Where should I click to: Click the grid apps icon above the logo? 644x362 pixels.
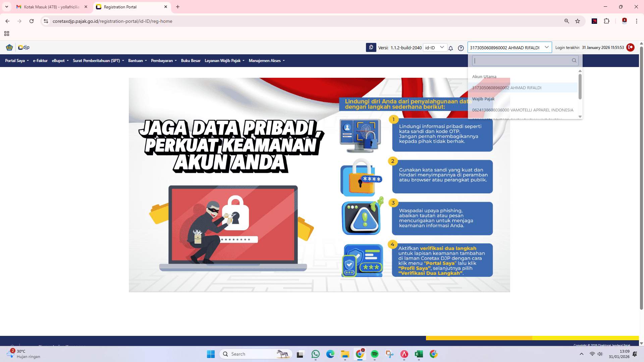[x=7, y=34]
